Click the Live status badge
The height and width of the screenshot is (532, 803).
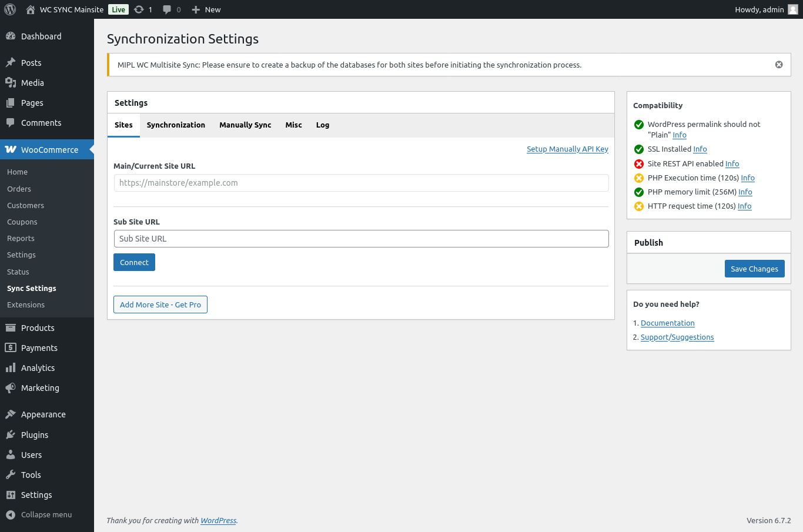click(118, 9)
